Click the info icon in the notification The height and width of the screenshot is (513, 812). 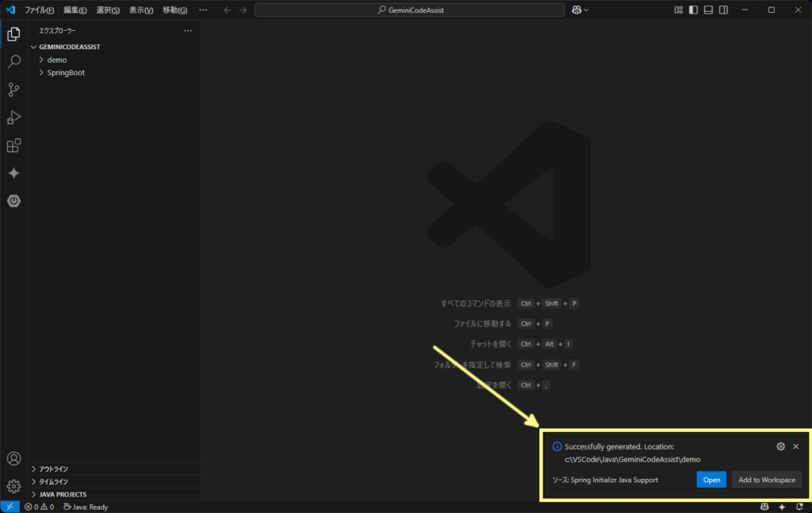point(557,446)
